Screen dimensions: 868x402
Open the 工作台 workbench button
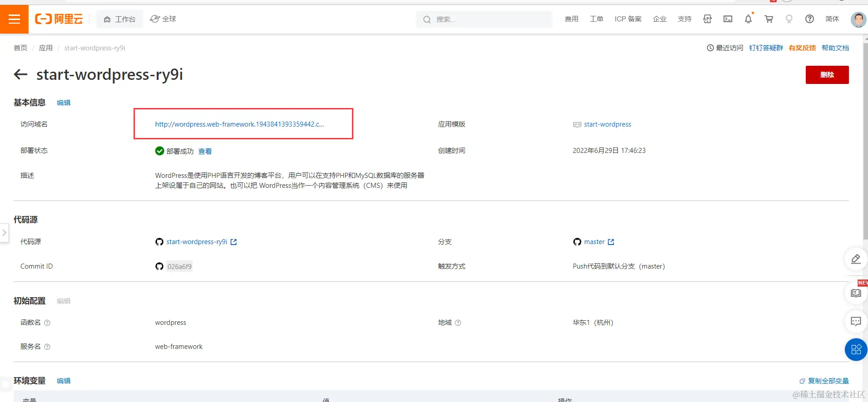(119, 19)
